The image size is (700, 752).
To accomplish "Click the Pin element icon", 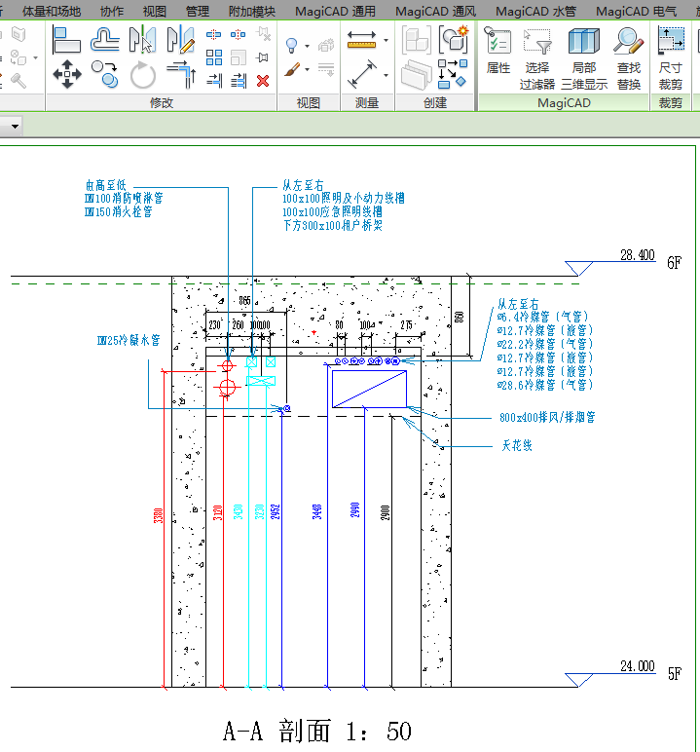I will tap(263, 57).
